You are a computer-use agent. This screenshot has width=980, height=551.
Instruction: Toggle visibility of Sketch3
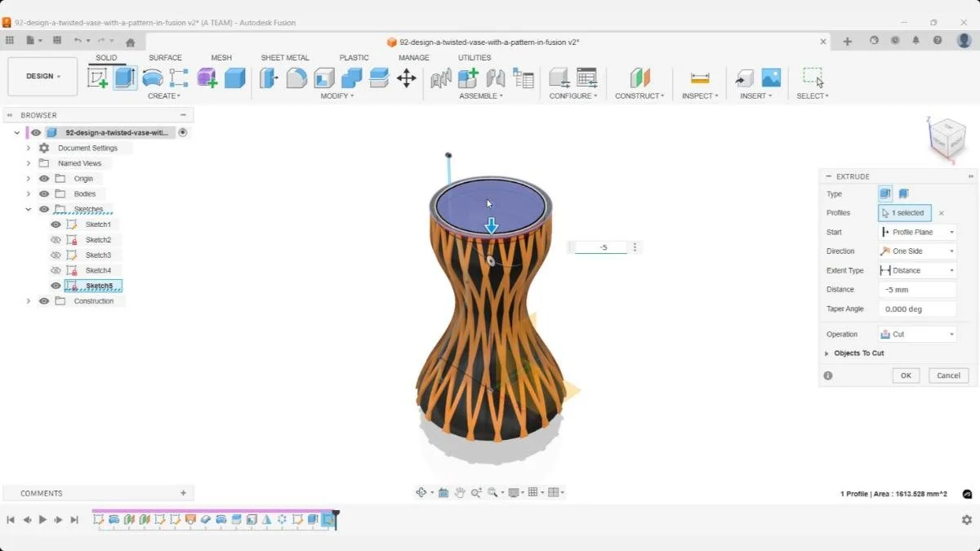pos(56,256)
